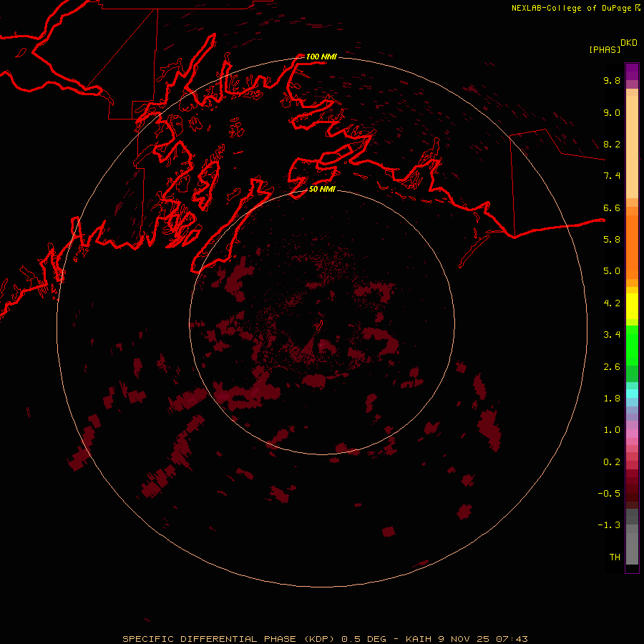This screenshot has height=644, width=644.
Task: Click the 8.2 legend value
Action: point(612,144)
